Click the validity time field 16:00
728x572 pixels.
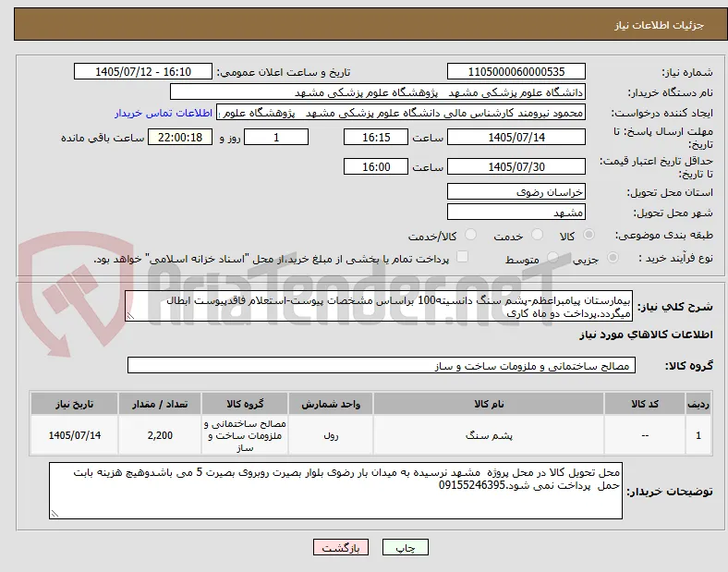[376, 166]
